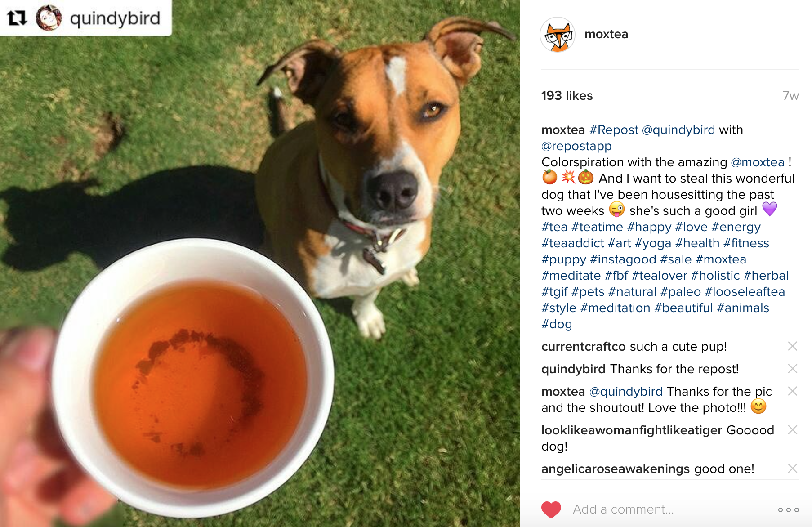Image resolution: width=812 pixels, height=527 pixels.
Task: Open the 7w post timestamp
Action: click(790, 96)
